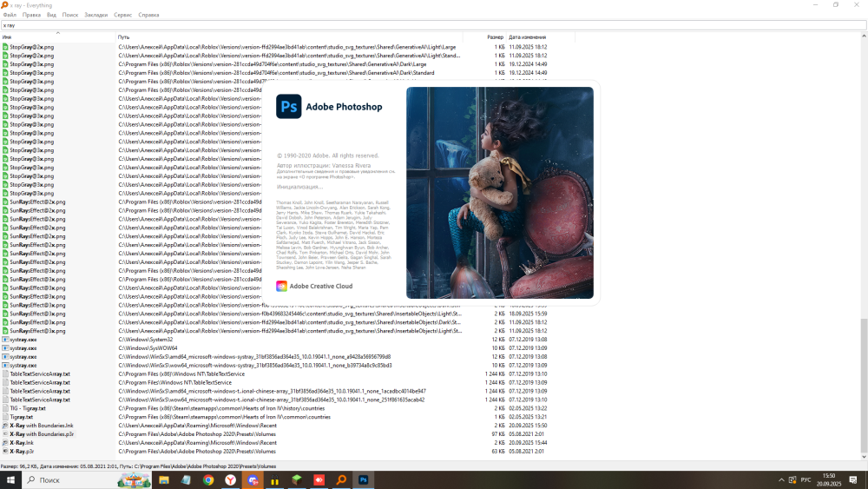The width and height of the screenshot is (868, 489).
Task: Click the search box containing 'x ray'
Action: 433,25
